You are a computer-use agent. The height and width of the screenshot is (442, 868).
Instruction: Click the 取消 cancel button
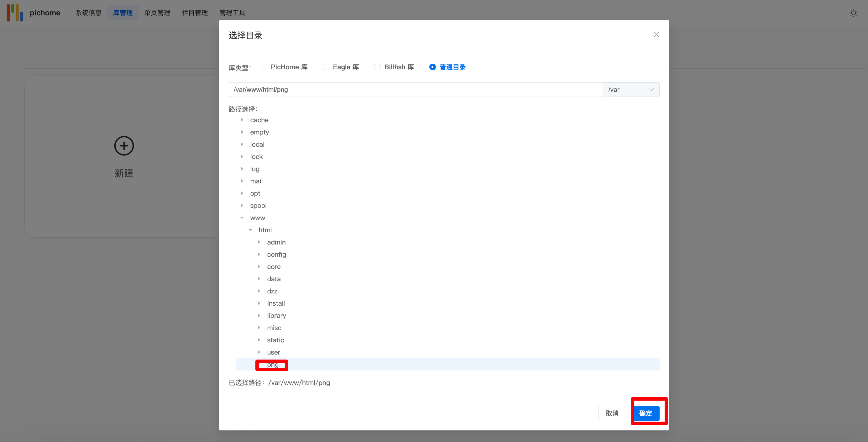(612, 413)
